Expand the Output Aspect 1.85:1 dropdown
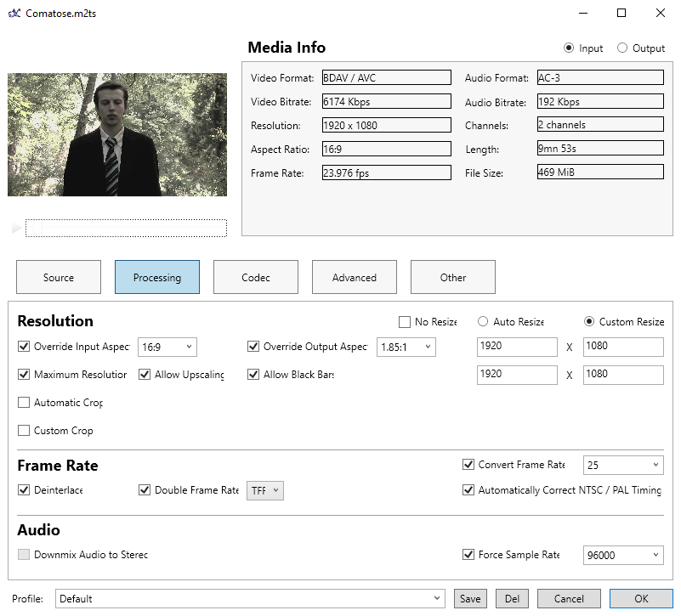681x616 pixels. tap(406, 347)
